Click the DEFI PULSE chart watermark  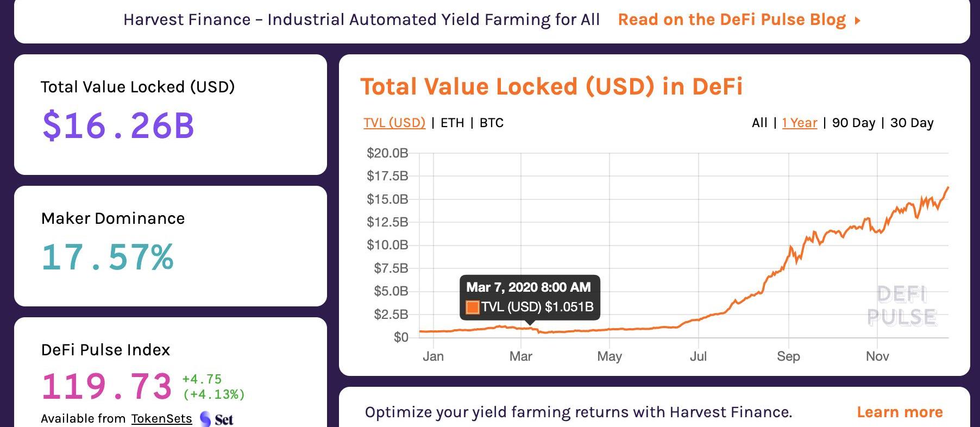coord(901,306)
